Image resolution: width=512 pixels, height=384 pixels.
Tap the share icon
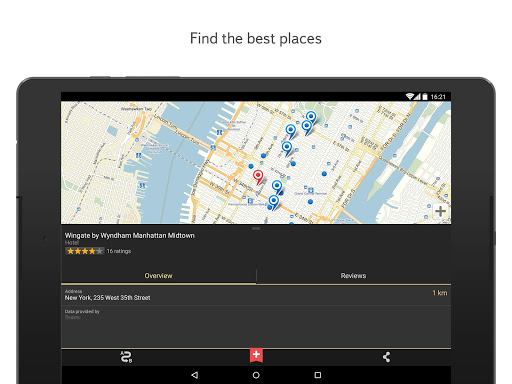click(386, 357)
